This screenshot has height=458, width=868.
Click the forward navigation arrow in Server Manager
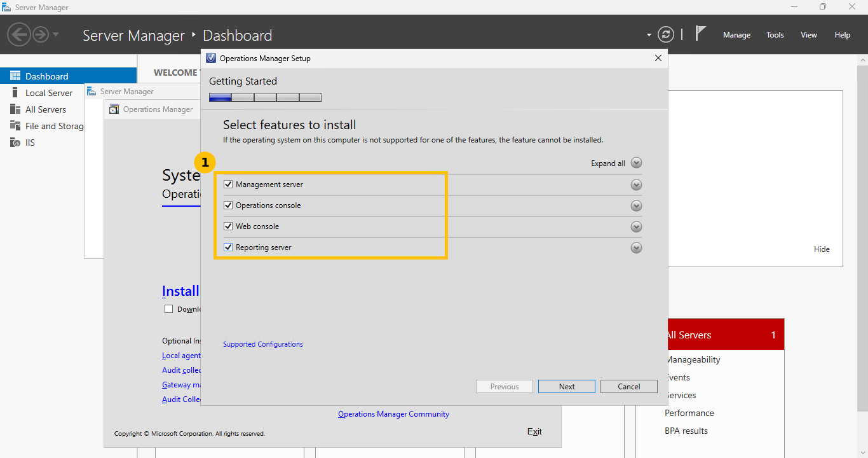click(x=41, y=34)
